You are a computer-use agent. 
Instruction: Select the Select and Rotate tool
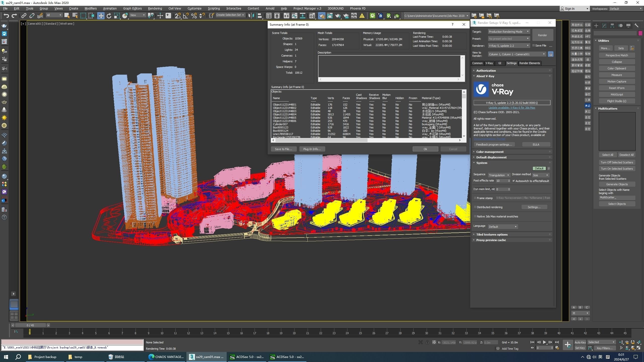[x=109, y=16]
